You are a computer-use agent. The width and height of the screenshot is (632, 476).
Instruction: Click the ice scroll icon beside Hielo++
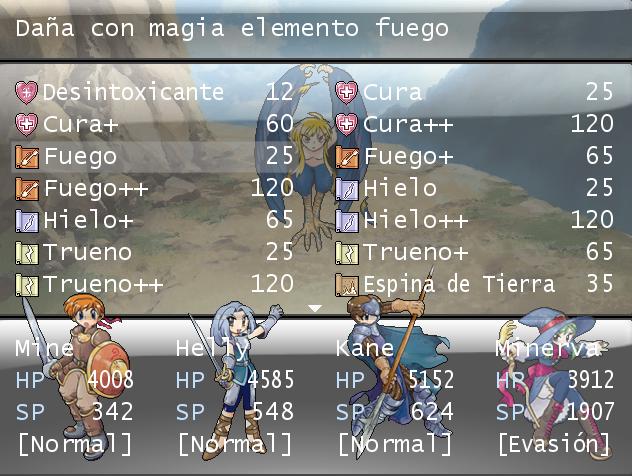coord(347,220)
